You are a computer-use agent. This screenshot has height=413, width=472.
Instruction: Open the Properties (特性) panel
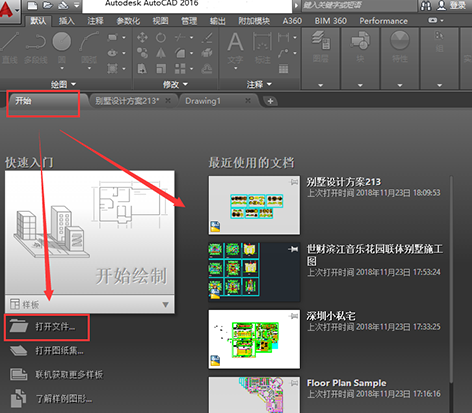point(400,47)
